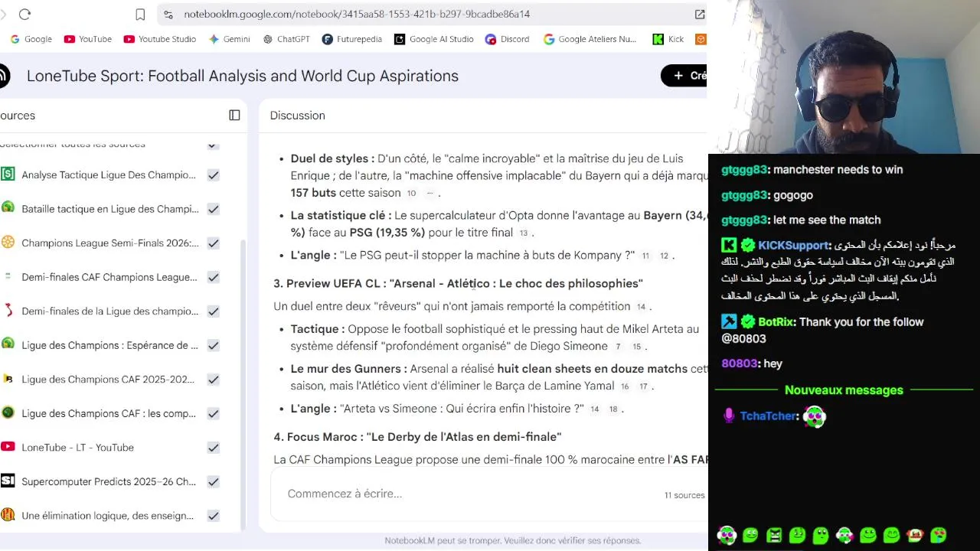Reload the page with the refresh icon
Image resolution: width=980 pixels, height=551 pixels.
point(24,14)
